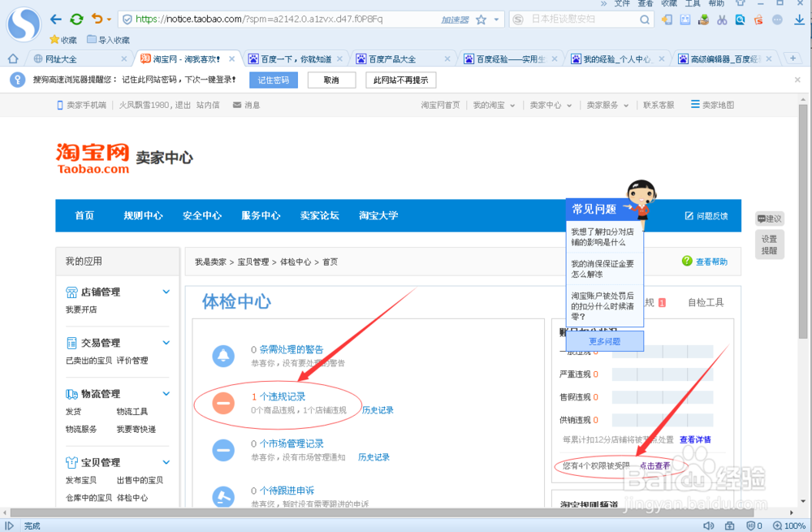The height and width of the screenshot is (532, 812).
Task: Switch to the 我的经验_个人中心 tab
Action: [617, 59]
